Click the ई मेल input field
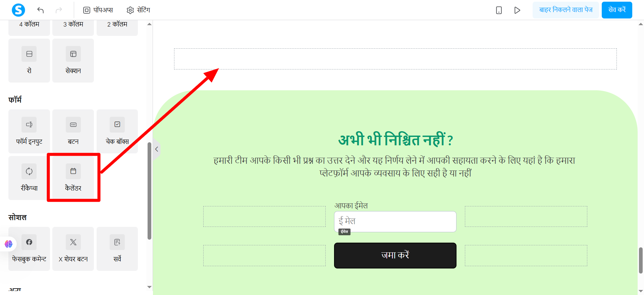This screenshot has width=644, height=295. coord(395,222)
